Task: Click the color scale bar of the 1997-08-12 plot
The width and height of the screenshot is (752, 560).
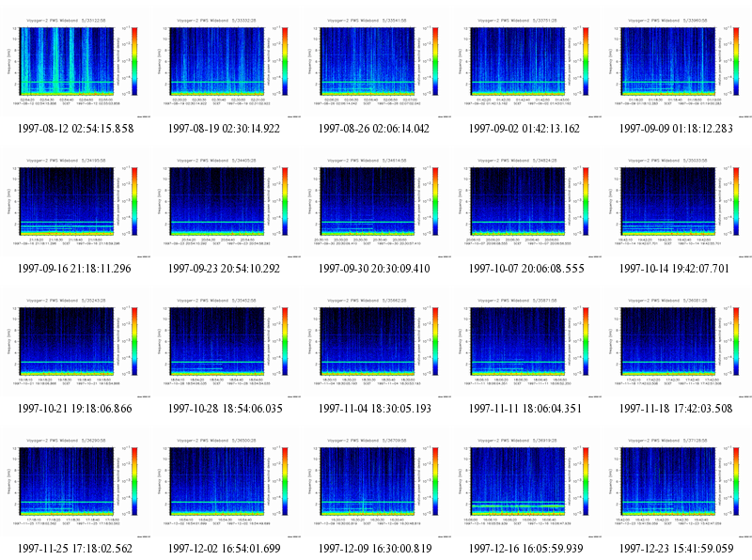Action: (134, 61)
